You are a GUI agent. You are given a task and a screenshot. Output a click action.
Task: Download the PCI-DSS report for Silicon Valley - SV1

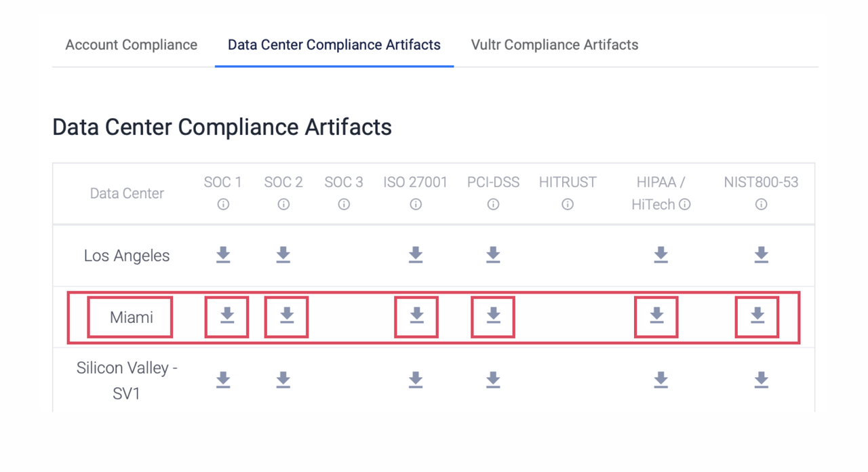[x=493, y=380]
